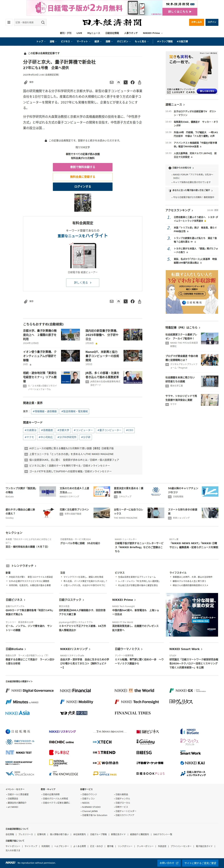Open NIKKEI Asia logo link
The height and width of the screenshot is (868, 224).
point(17,713)
